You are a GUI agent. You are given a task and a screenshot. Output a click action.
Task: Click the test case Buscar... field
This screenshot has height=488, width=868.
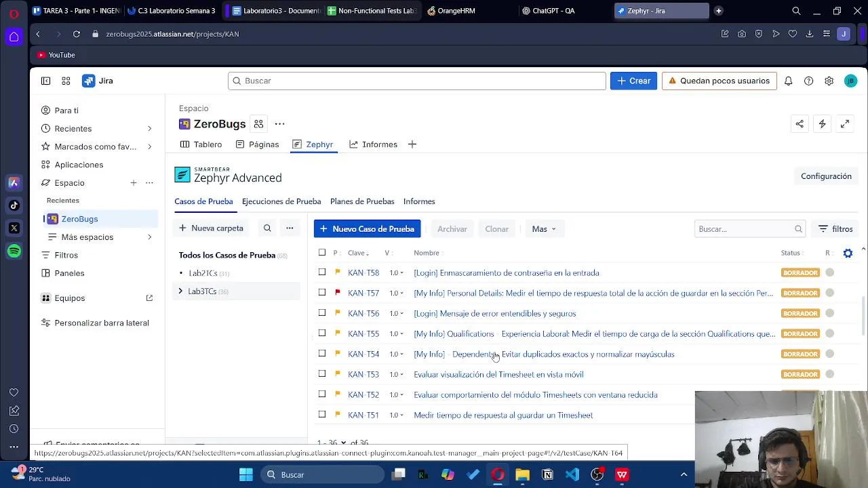click(749, 229)
